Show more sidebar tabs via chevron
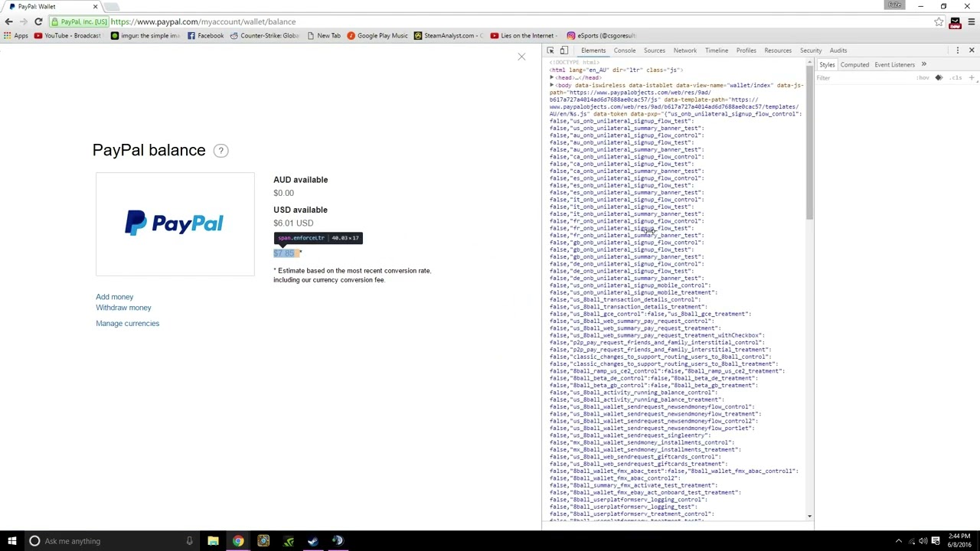 [923, 65]
